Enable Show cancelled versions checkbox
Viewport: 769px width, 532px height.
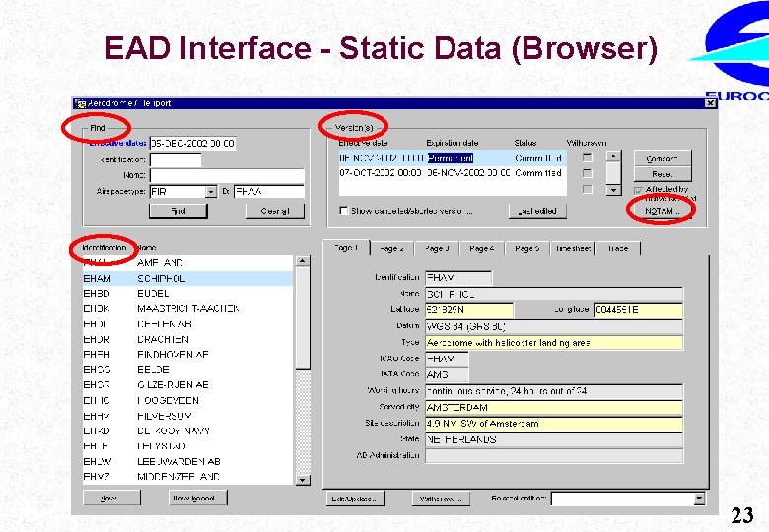344,211
